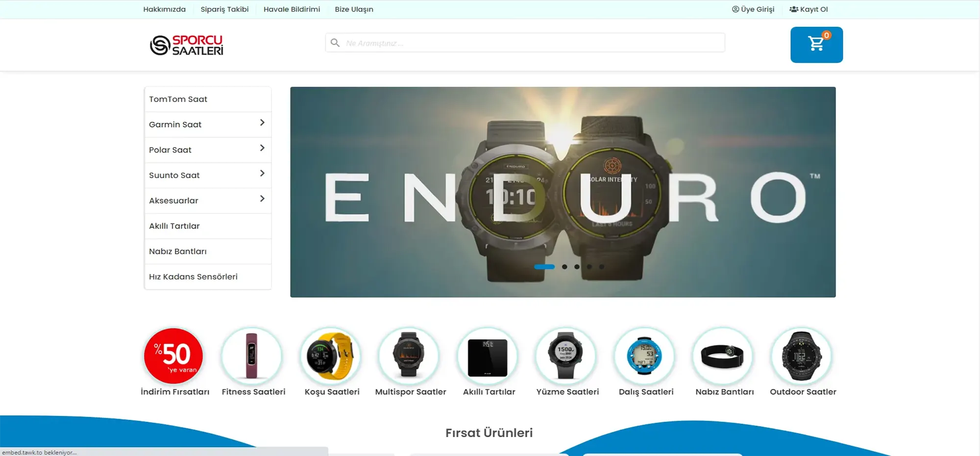The width and height of the screenshot is (980, 456).
Task: Open the TomTom Saat menu item
Action: click(178, 99)
